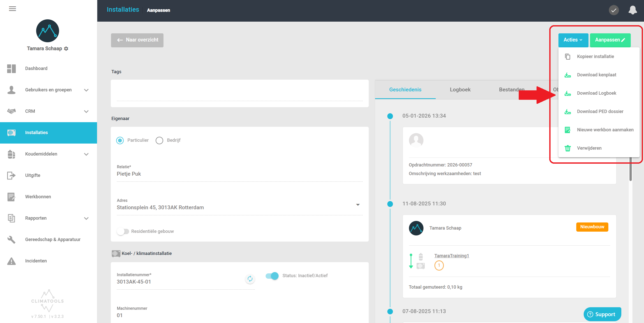
Task: Open the TamaraTraining1 link
Action: tap(451, 256)
